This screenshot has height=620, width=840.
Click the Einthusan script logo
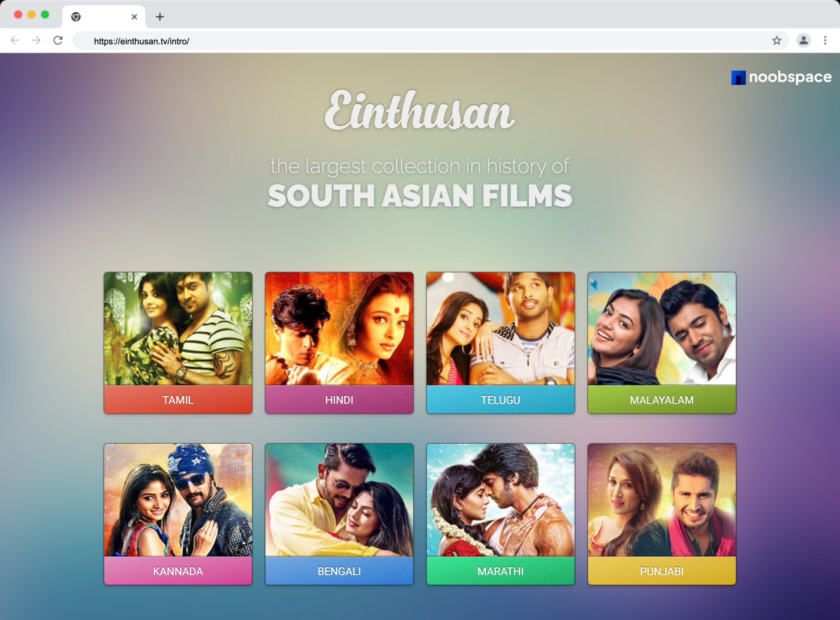(420, 110)
